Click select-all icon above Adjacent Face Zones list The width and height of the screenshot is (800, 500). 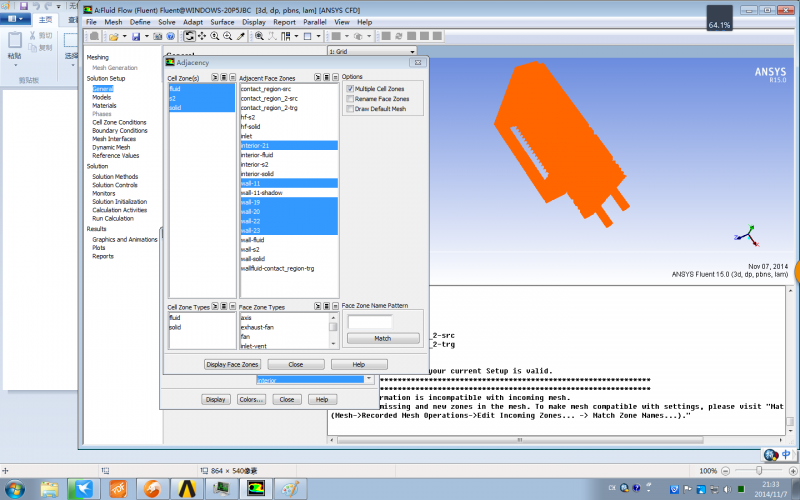click(327, 78)
